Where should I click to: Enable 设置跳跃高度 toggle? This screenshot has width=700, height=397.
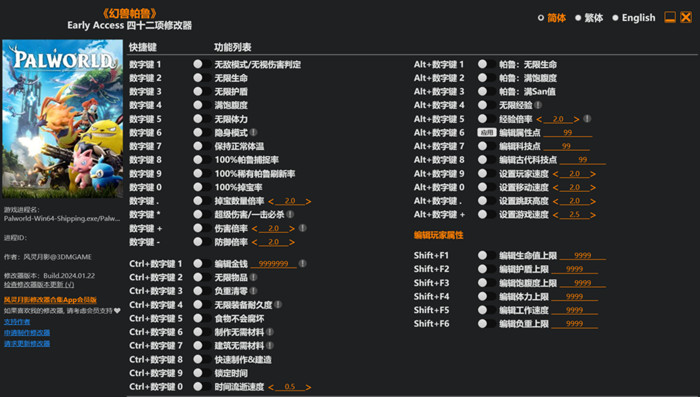486,201
